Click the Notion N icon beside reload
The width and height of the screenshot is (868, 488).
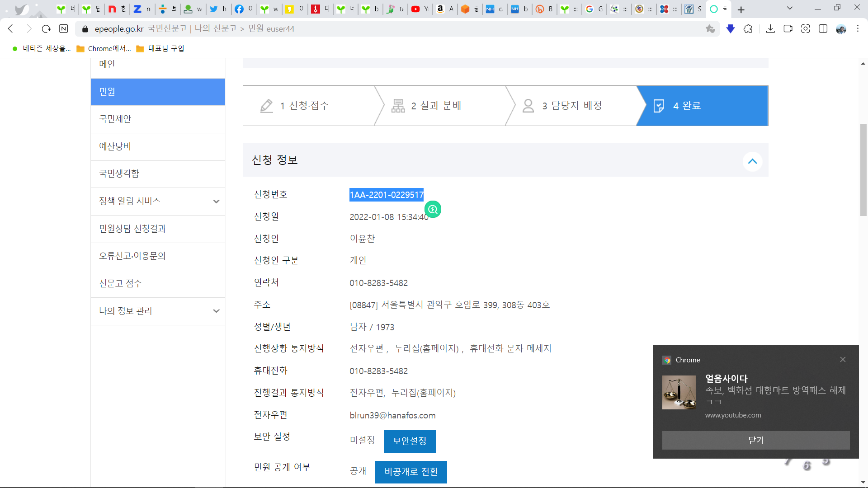64,29
